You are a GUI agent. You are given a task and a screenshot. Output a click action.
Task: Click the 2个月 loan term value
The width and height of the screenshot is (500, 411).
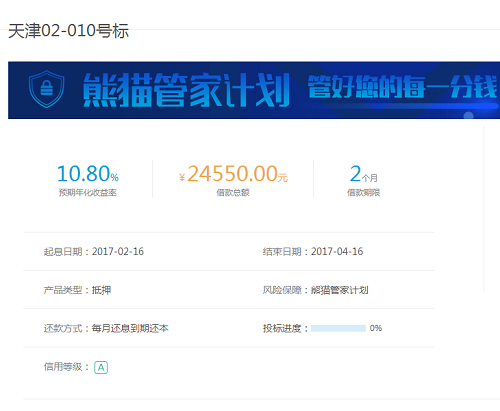[x=363, y=174]
